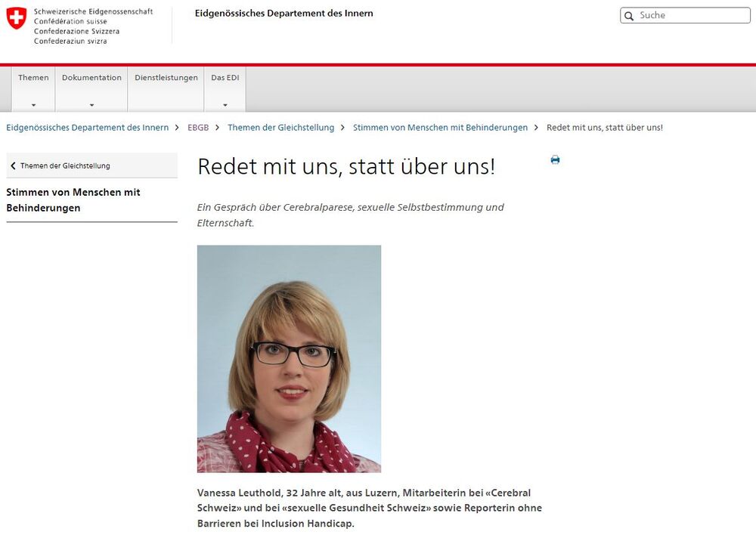
Task: Click the Swiss coat of arms logo
Action: 16,18
